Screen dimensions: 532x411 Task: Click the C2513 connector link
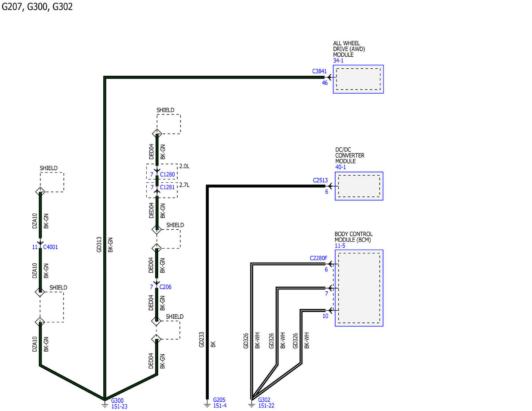(x=320, y=180)
